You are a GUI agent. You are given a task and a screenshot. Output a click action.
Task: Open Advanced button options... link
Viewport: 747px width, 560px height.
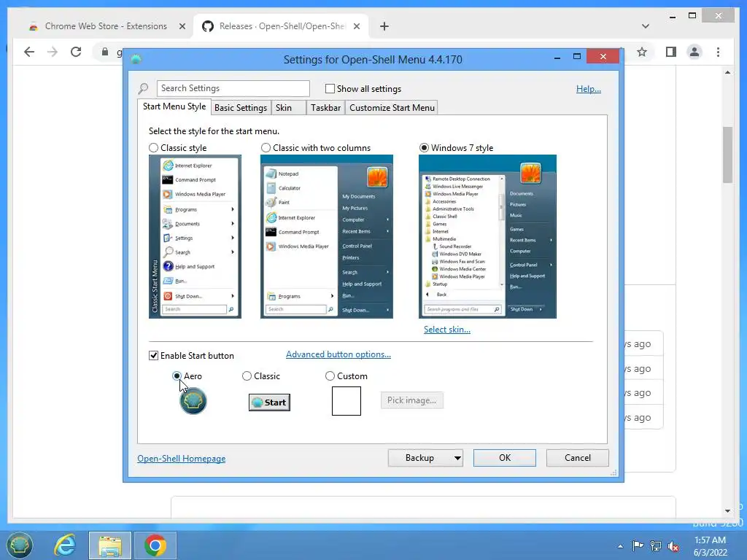pyautogui.click(x=338, y=354)
